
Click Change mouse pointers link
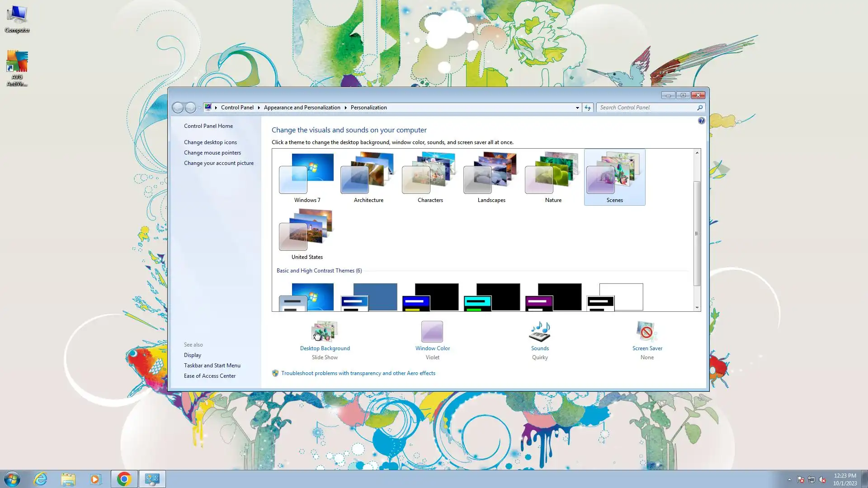click(212, 153)
